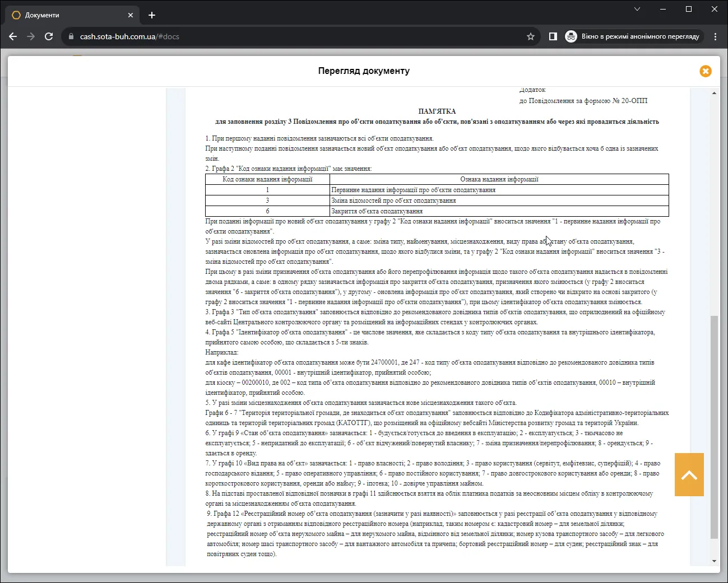This screenshot has height=583, width=728.
Task: Click paragraph 7 about графі 10 Вид права
Action: [x=433, y=473]
